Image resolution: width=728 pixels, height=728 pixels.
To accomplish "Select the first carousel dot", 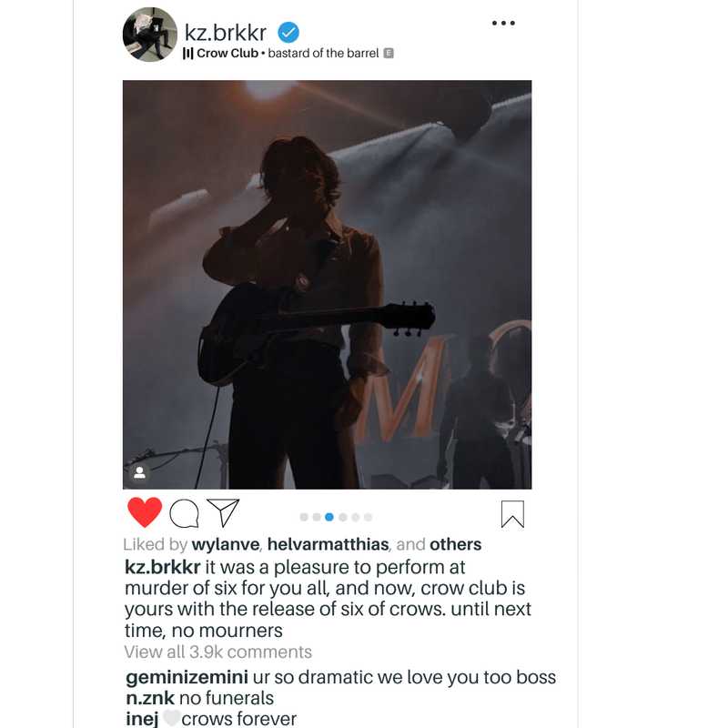I will coord(304,517).
